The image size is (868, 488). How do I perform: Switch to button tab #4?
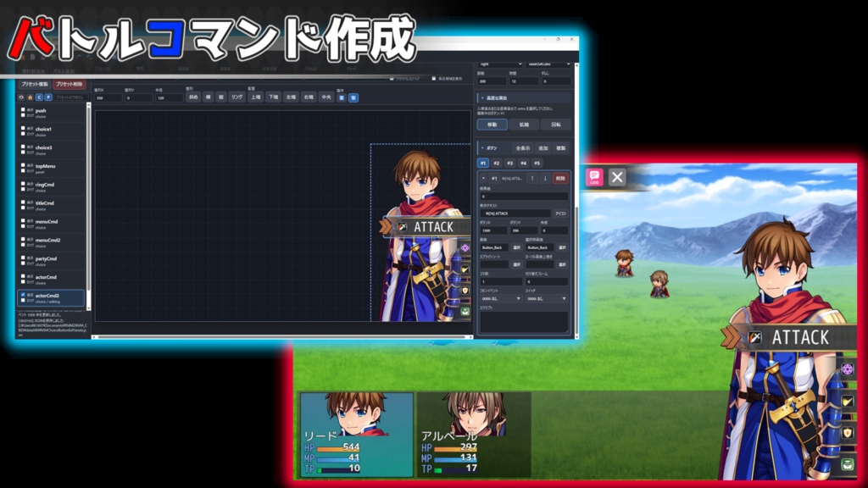pyautogui.click(x=523, y=164)
